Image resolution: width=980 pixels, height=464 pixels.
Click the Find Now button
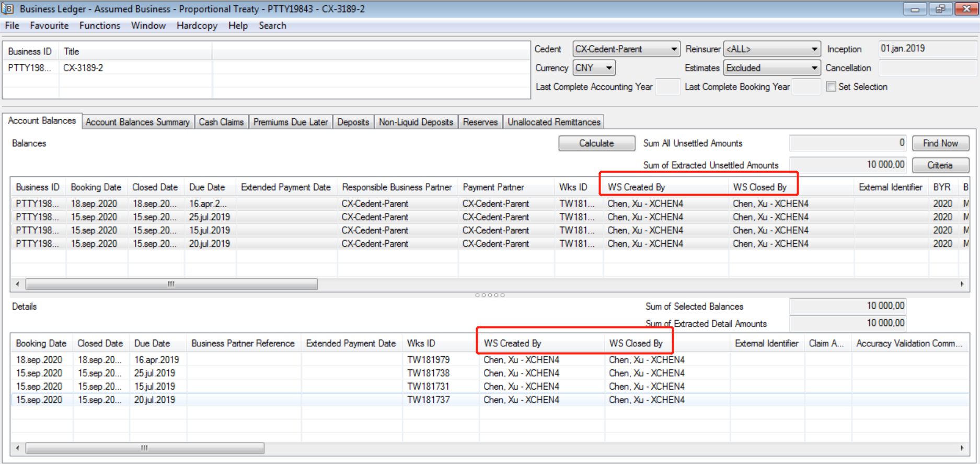click(940, 143)
